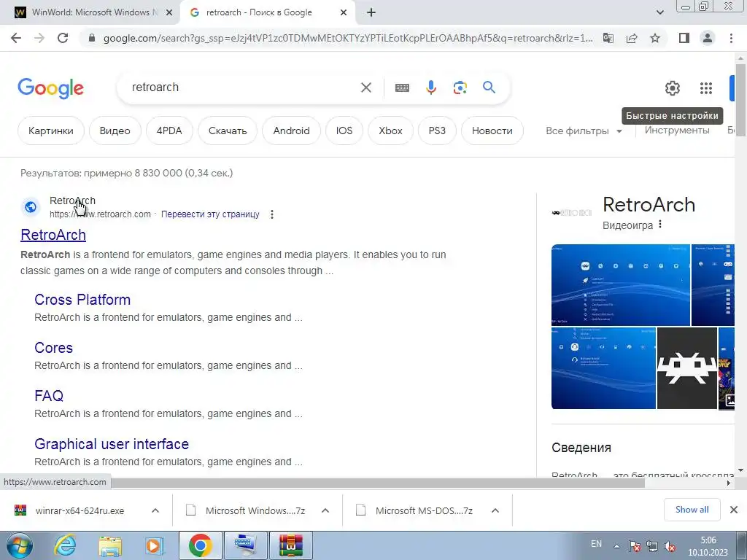Open the Инструменты search tools

point(676,130)
